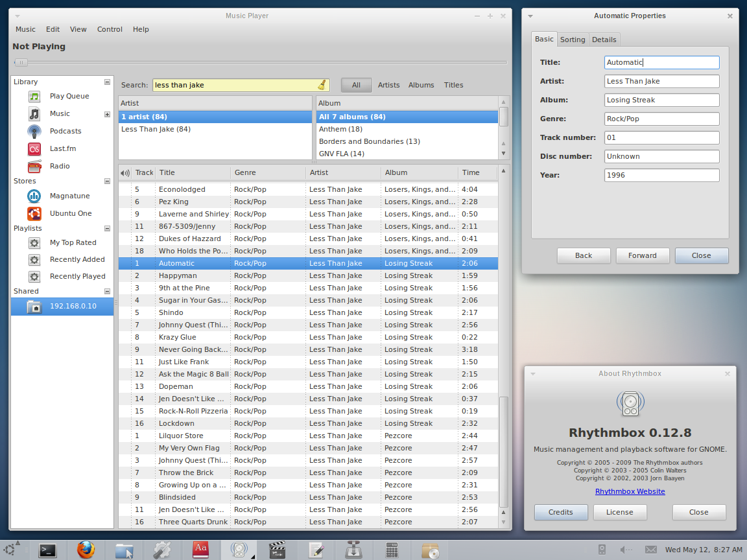747x560 pixels.
Task: Click the Rhythmbox speaker taskbar icon
Action: tap(239, 550)
